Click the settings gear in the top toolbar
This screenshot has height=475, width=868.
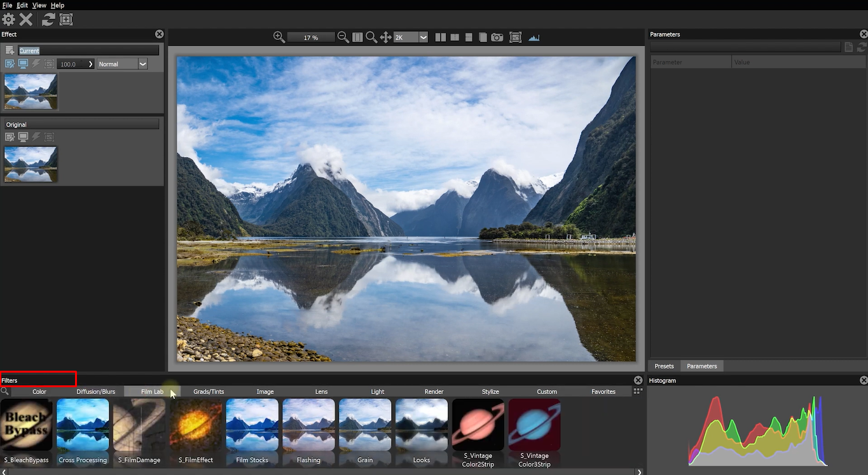coord(8,19)
